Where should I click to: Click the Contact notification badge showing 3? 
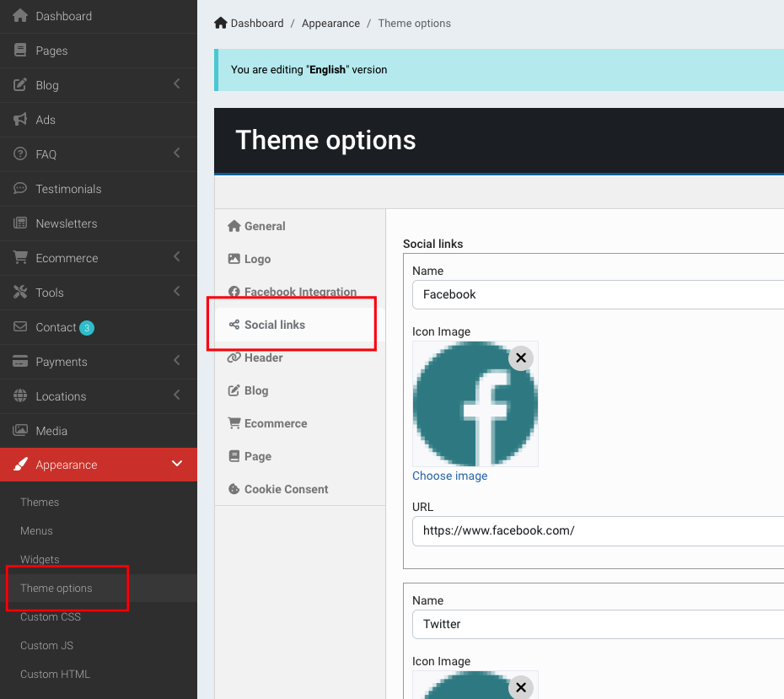click(87, 327)
